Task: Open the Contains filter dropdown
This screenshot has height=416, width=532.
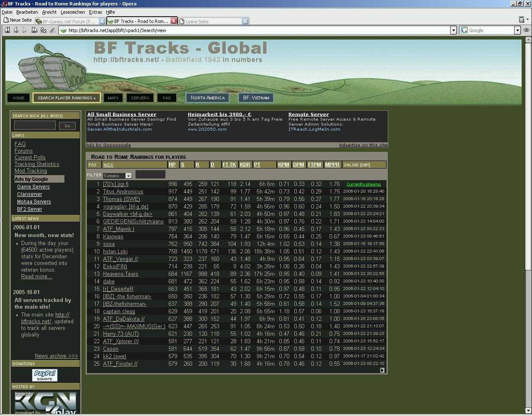Action: point(128,176)
